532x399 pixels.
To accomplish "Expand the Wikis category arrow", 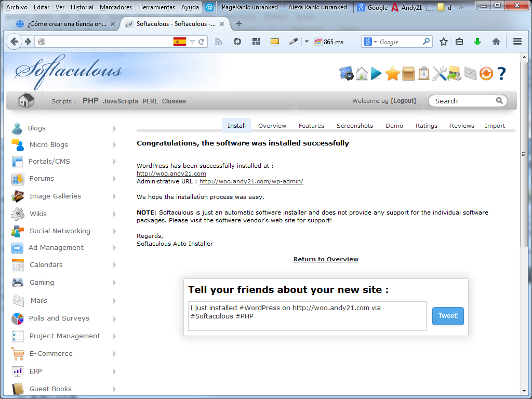I will coord(114,214).
